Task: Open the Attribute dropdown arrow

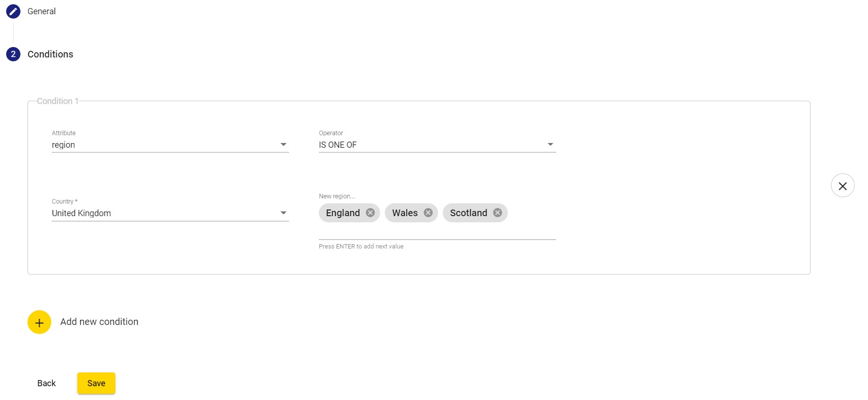Action: 283,144
